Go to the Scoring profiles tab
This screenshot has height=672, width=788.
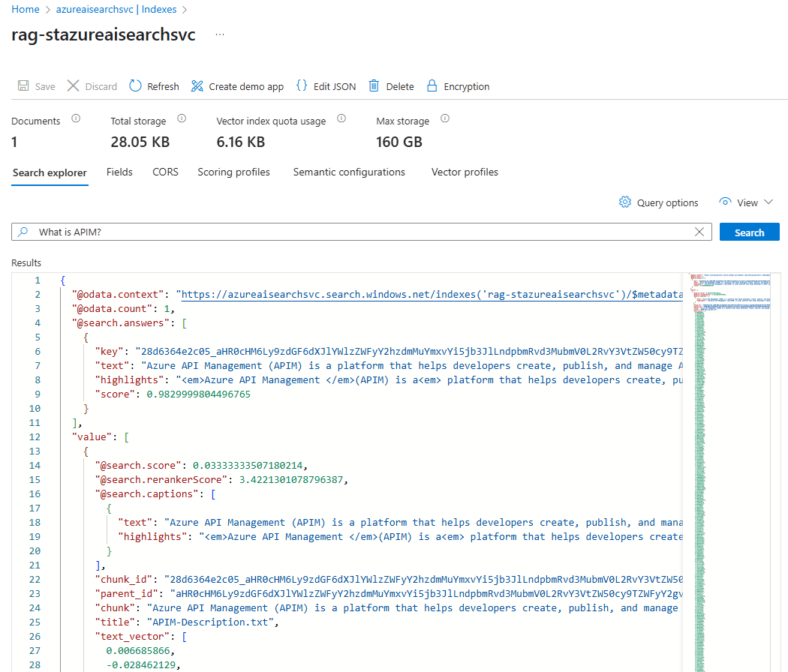pos(233,172)
